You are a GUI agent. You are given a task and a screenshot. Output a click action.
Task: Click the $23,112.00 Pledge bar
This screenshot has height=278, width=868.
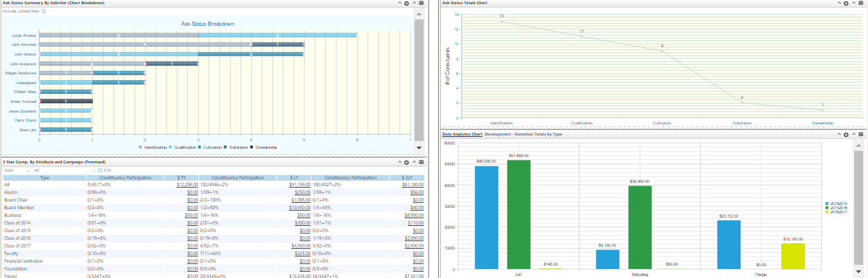click(728, 245)
